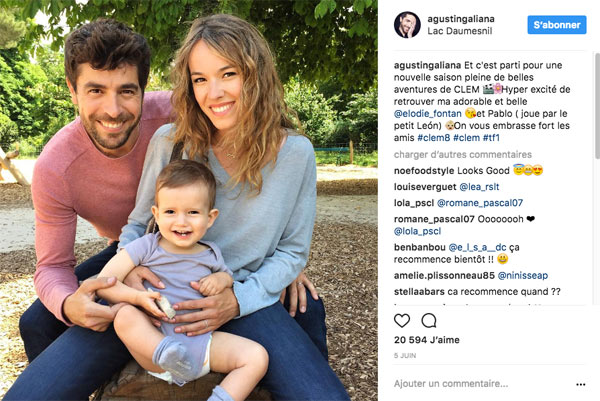Open the #tf1 hashtag
Image resolution: width=600 pixels, height=401 pixels.
pyautogui.click(x=491, y=138)
